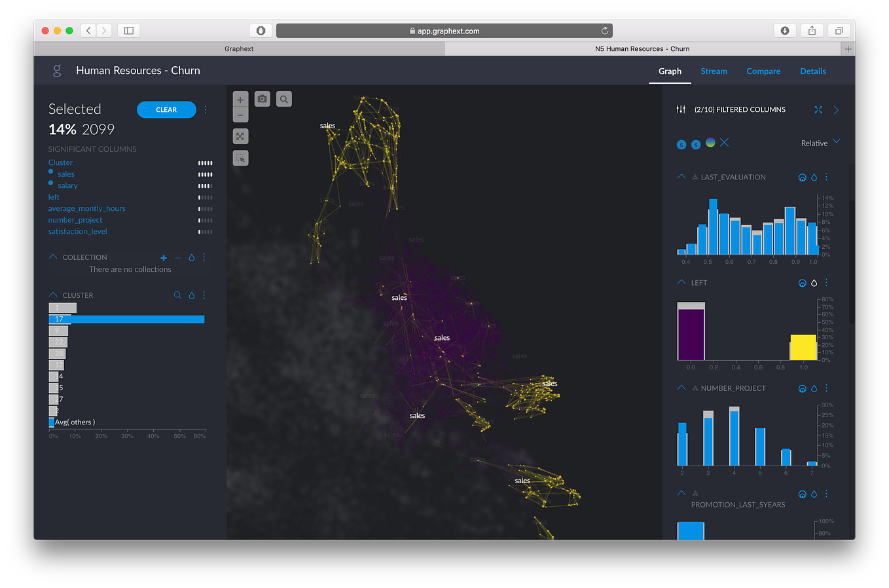Toggle the network overlay icon on LEFT
Viewport: 889px width, 588px height.
tap(802, 282)
